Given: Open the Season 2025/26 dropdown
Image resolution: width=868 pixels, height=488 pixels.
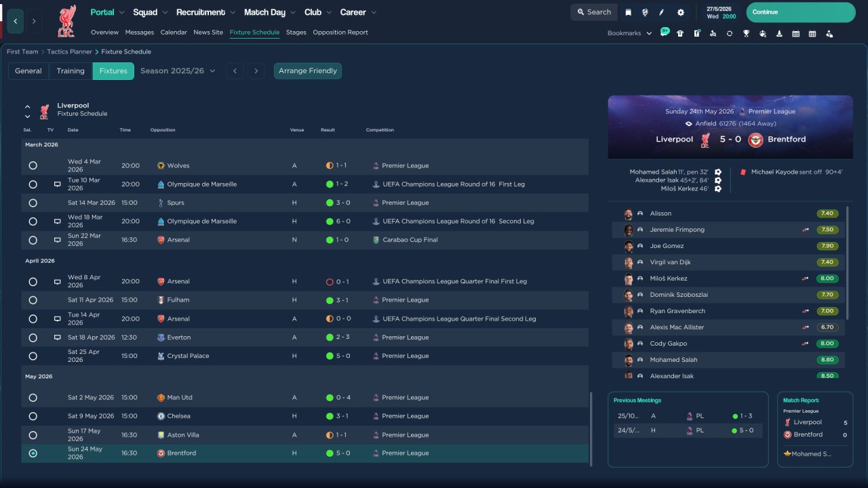Looking at the screenshot, I should [178, 71].
